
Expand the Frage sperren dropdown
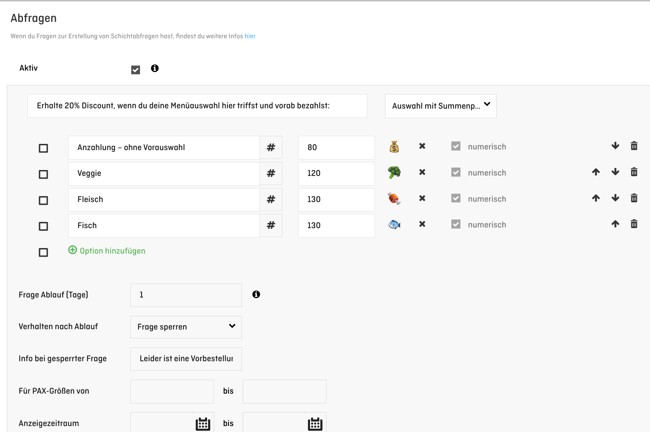pyautogui.click(x=186, y=327)
